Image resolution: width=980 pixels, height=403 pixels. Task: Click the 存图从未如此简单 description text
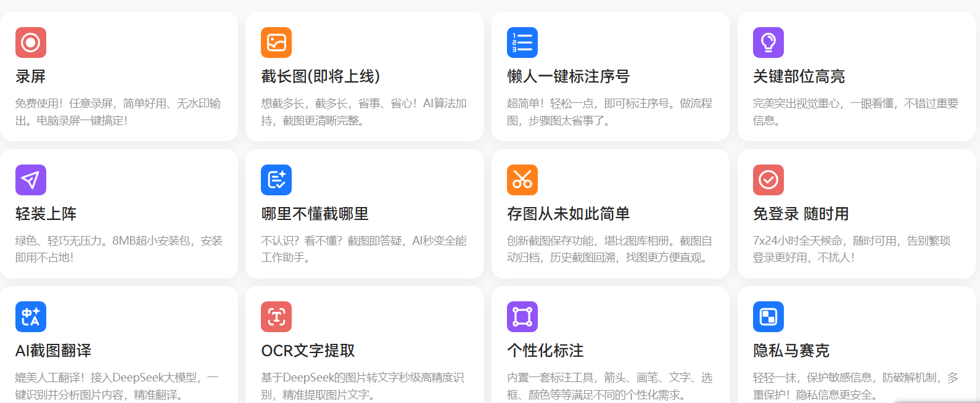coord(609,249)
